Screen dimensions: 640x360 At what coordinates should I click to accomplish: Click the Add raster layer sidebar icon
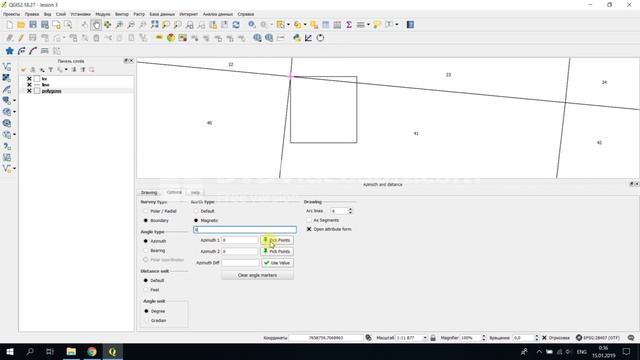(x=7, y=78)
